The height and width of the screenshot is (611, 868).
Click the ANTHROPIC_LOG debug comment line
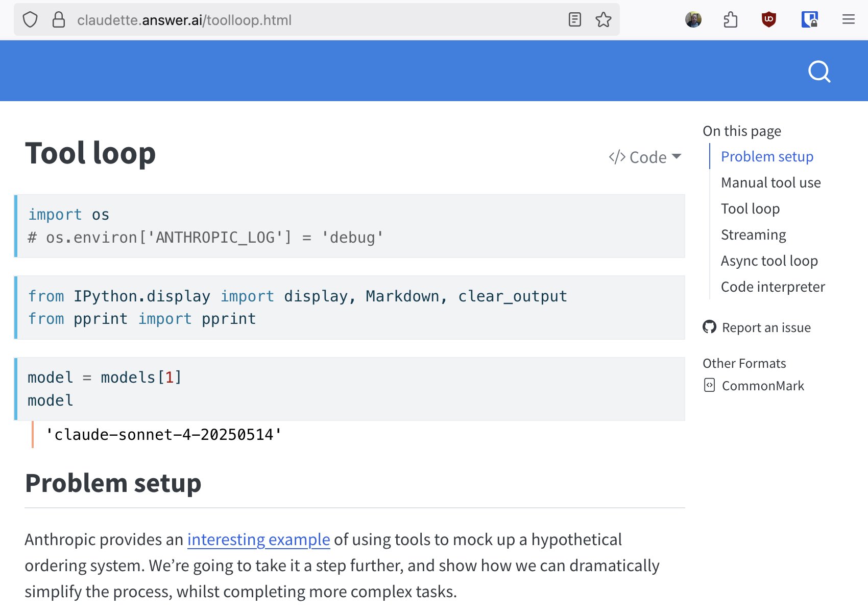coord(205,238)
